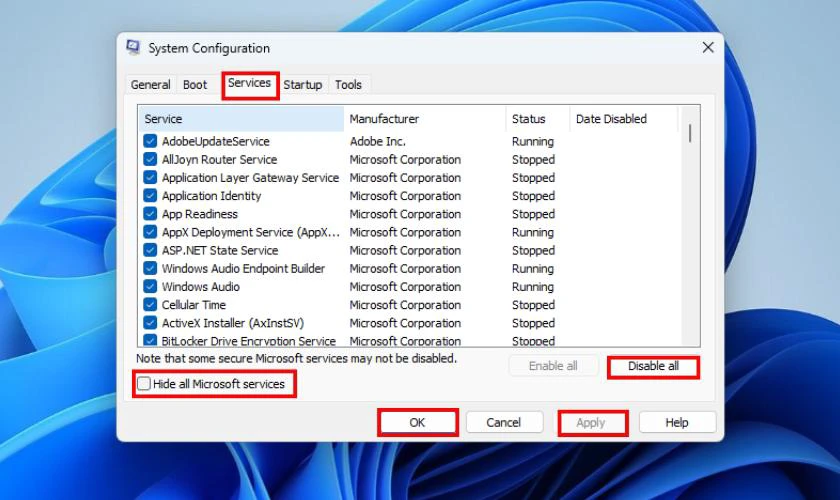Sort by the Manufacturer column header
The height and width of the screenshot is (500, 840).
click(425, 119)
